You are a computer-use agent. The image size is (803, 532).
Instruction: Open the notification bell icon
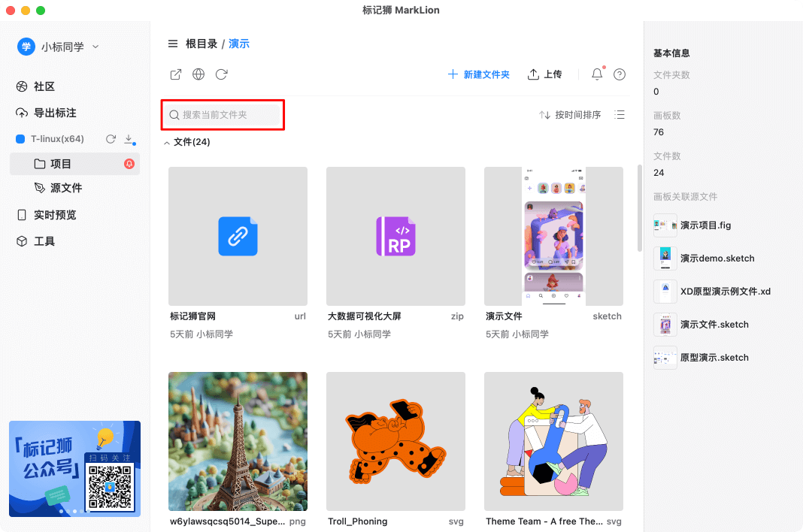click(595, 74)
